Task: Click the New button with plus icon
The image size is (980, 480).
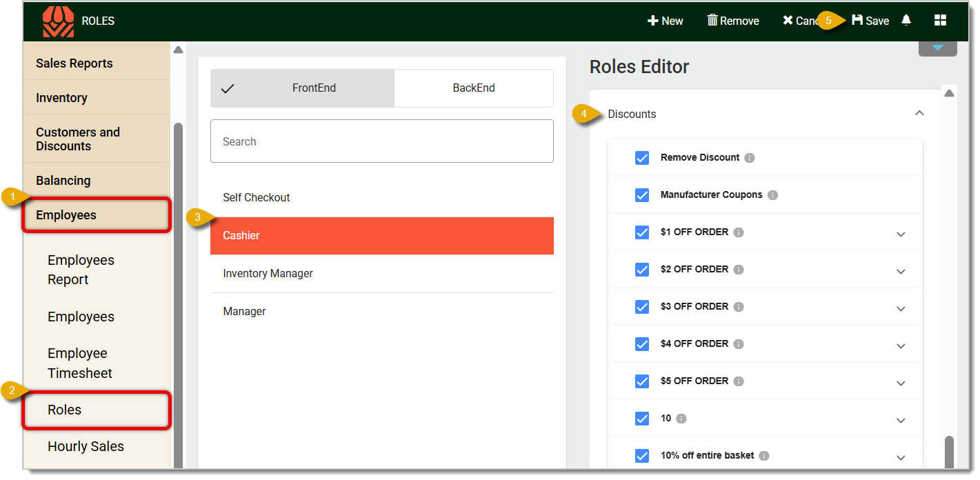Action: (666, 21)
